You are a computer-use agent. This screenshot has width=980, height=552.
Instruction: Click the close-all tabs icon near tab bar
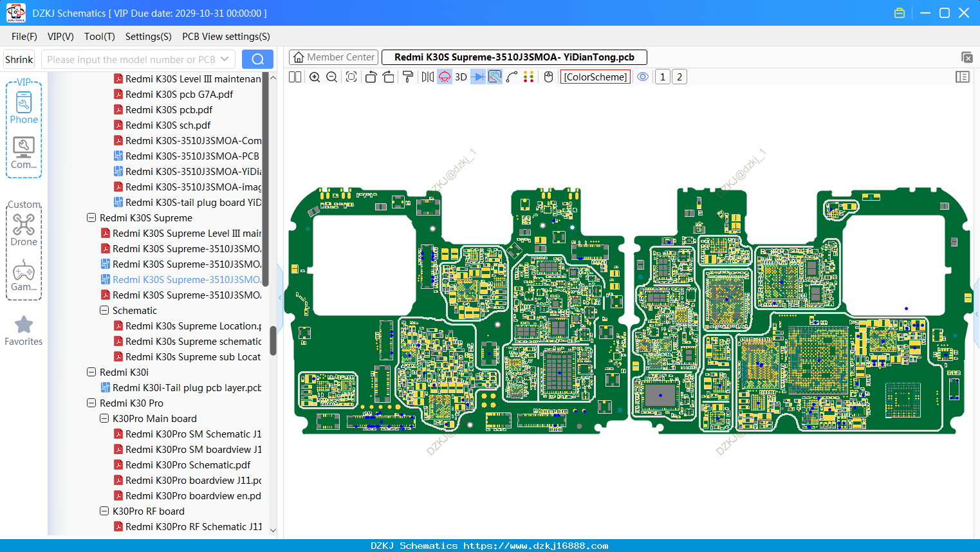point(966,57)
